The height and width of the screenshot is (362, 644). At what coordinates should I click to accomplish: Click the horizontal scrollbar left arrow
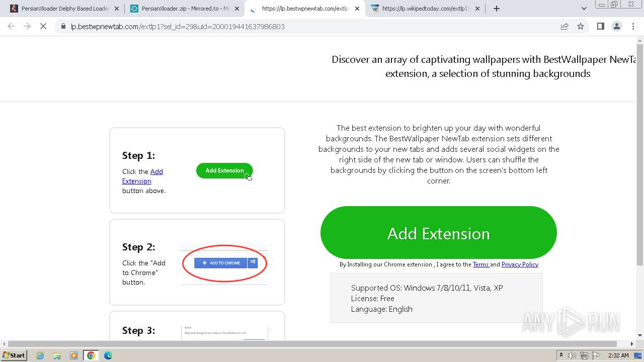click(4, 344)
